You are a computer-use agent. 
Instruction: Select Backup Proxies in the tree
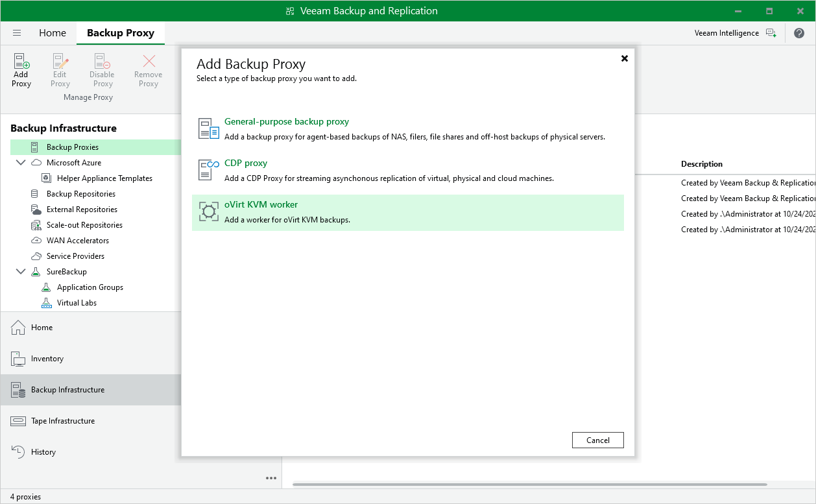pyautogui.click(x=73, y=147)
